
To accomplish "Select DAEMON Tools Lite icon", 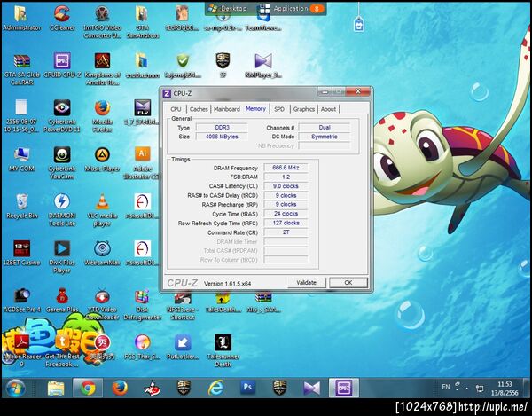I will 62,209.
